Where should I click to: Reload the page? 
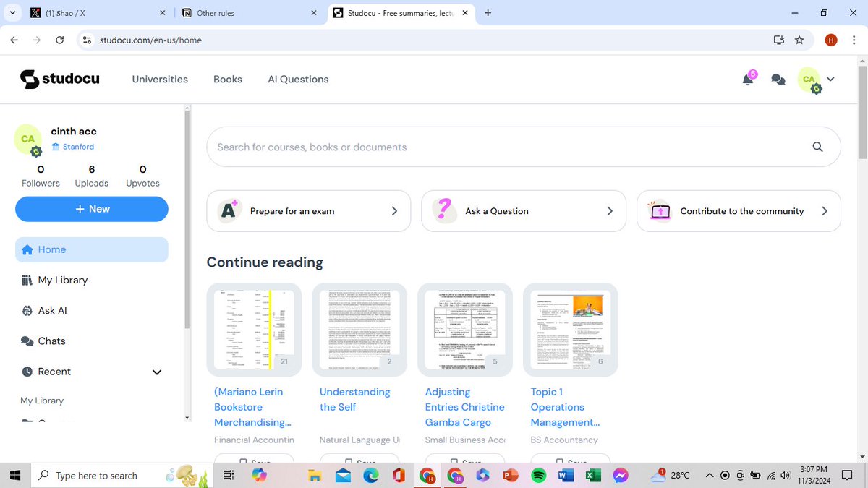[x=60, y=40]
